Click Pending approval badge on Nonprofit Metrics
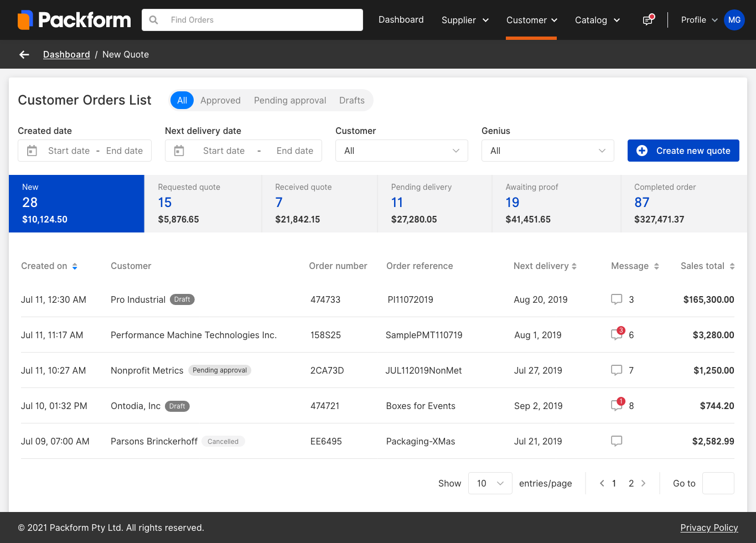 220,370
